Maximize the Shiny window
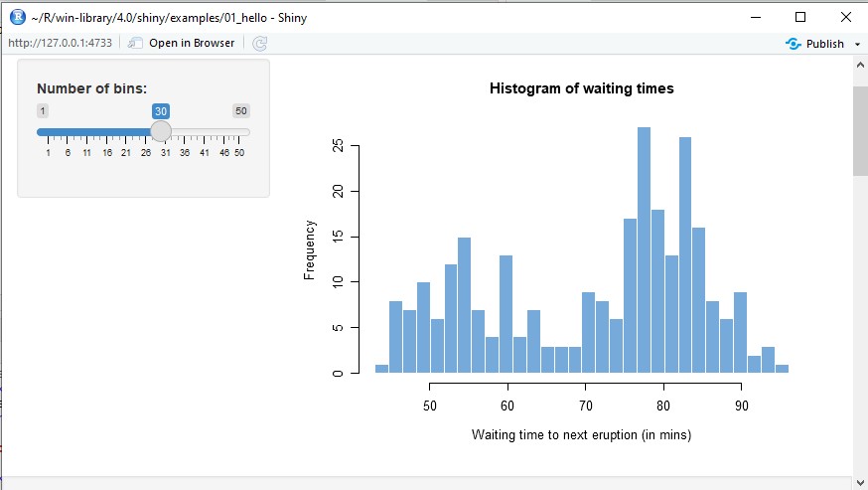This screenshot has width=868, height=490. [800, 16]
